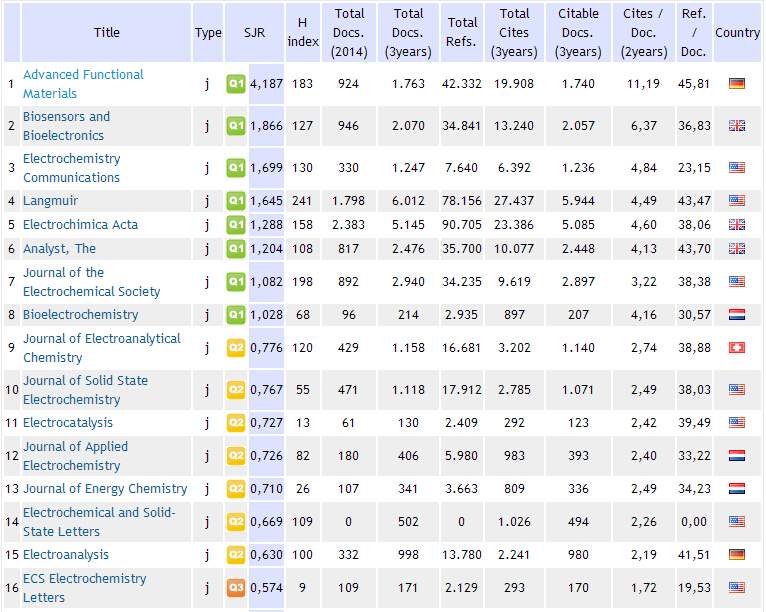Click Q2 badge for Journal of Energy Chemistry
The height and width of the screenshot is (612, 766).
(x=236, y=488)
